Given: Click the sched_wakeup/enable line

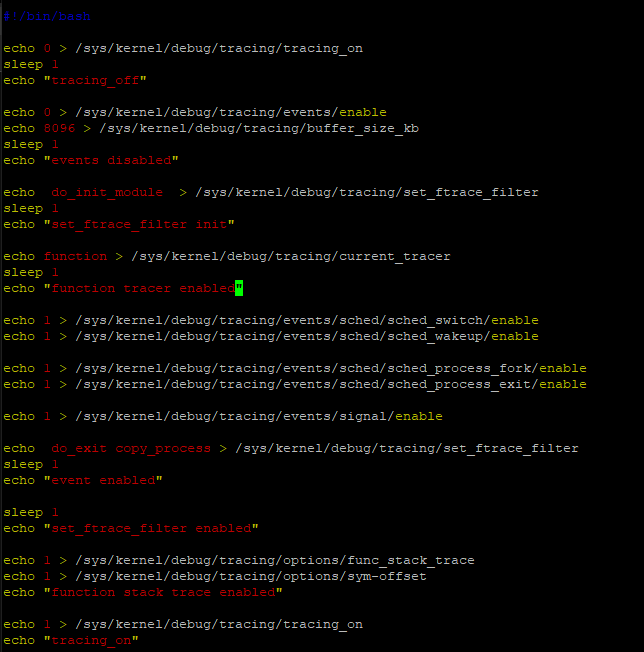Looking at the screenshot, I should pyautogui.click(x=271, y=336).
